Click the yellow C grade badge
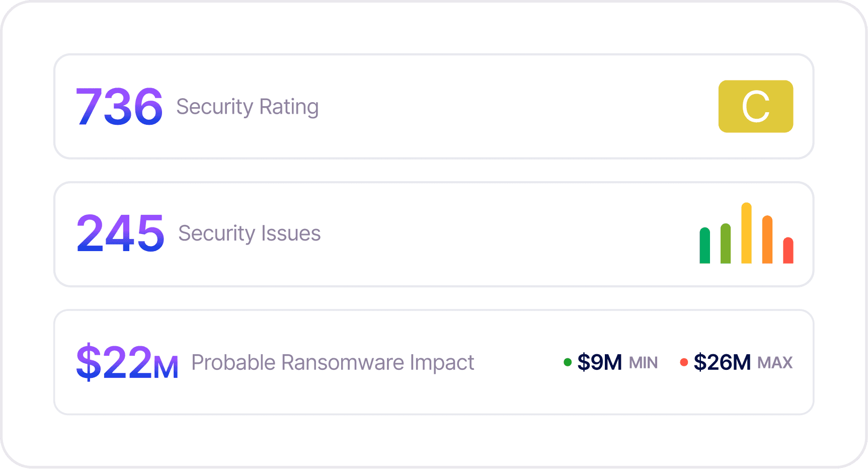 [755, 106]
